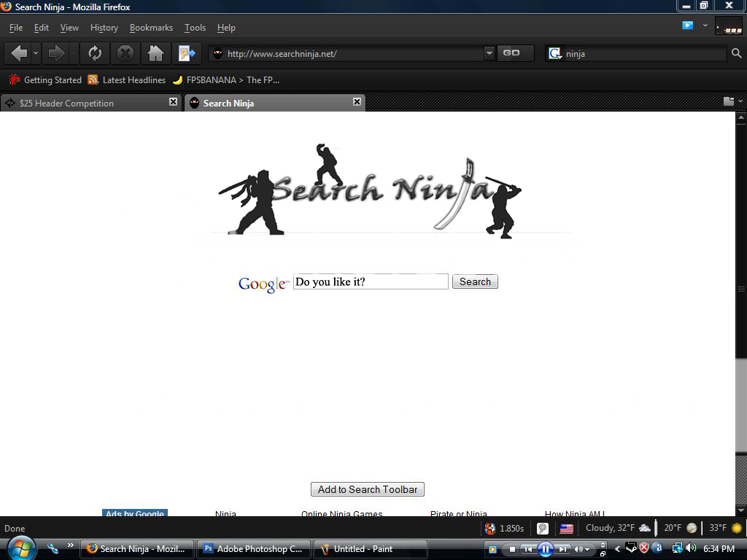Click the US flag status bar icon
Viewport: 747px width, 560px height.
566,529
